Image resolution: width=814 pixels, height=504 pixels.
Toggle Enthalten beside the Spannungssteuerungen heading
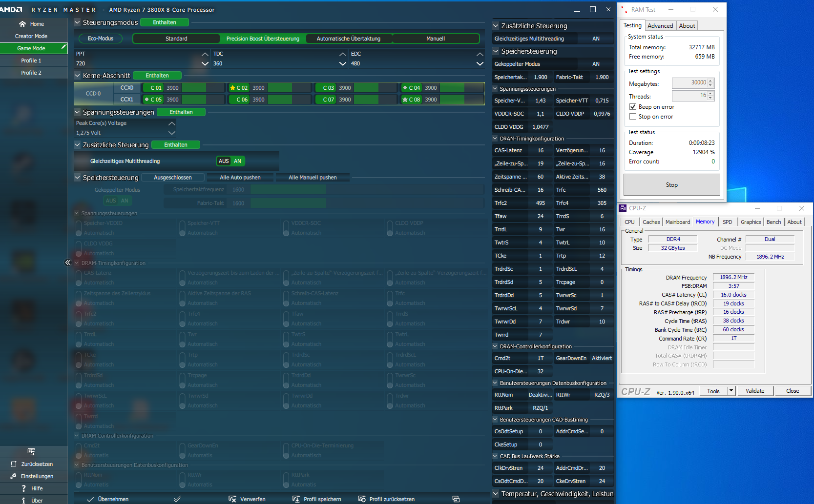click(x=181, y=112)
